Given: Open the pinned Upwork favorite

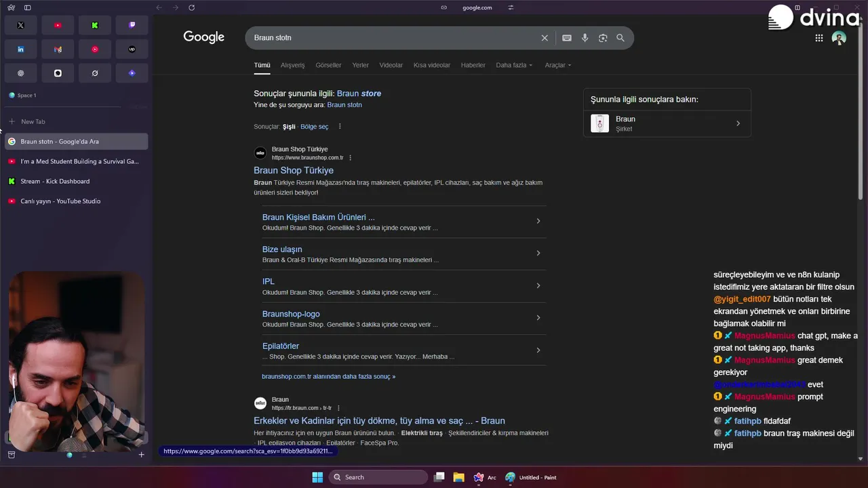Looking at the screenshot, I should point(132,49).
